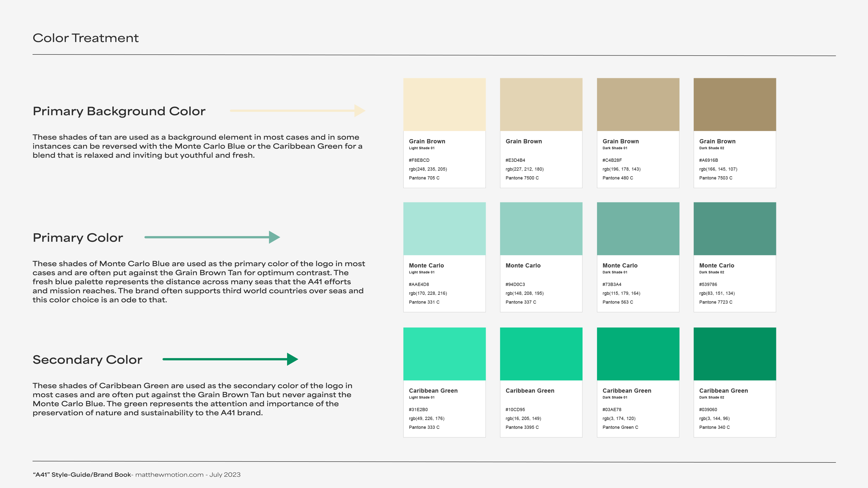Click the teal Primary Color arrow
Image resolution: width=868 pixels, height=488 pixels.
[x=212, y=237]
